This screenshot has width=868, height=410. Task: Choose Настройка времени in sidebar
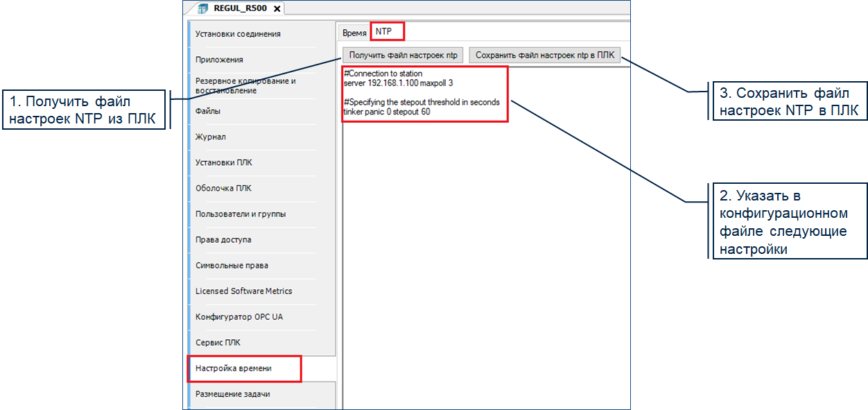tap(233, 368)
